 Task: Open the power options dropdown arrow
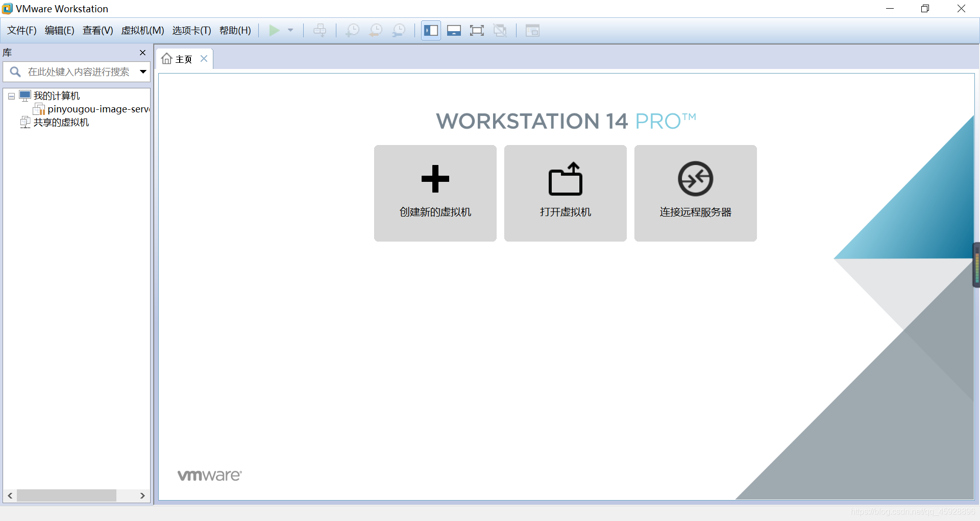tap(290, 31)
